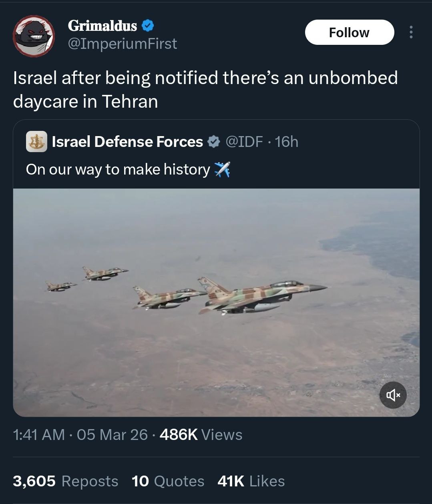Open the Grimaldus display name
Screen dimensions: 432x504
102,26
